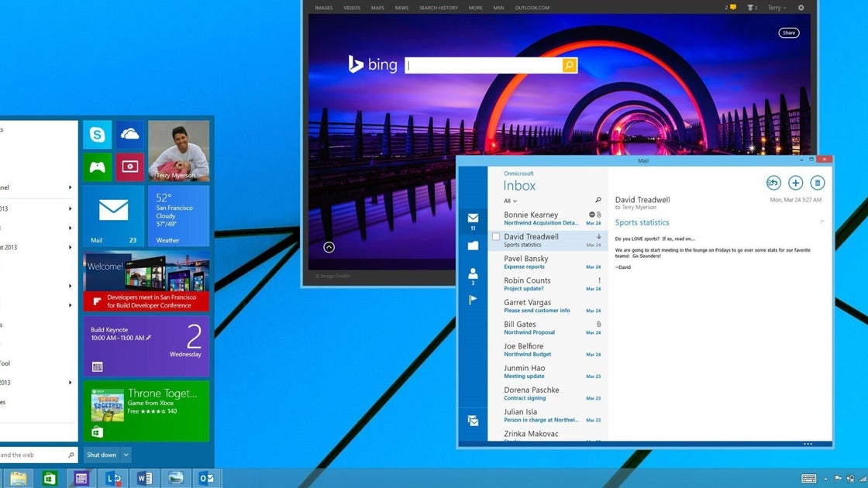Viewport: 868px width, 488px height.
Task: Switch accounts via the bottom Mail sidebar icon
Action: (x=473, y=421)
